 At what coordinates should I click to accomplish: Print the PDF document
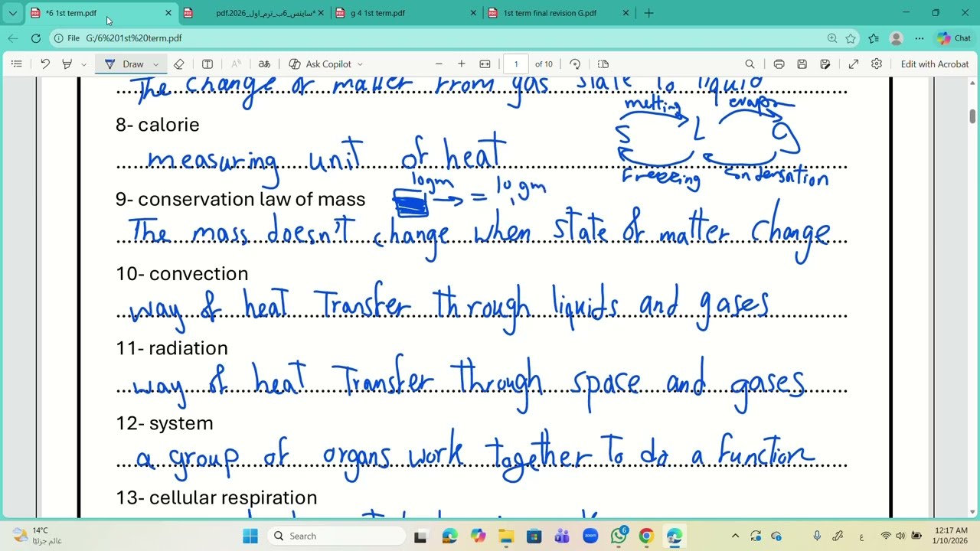click(x=779, y=64)
